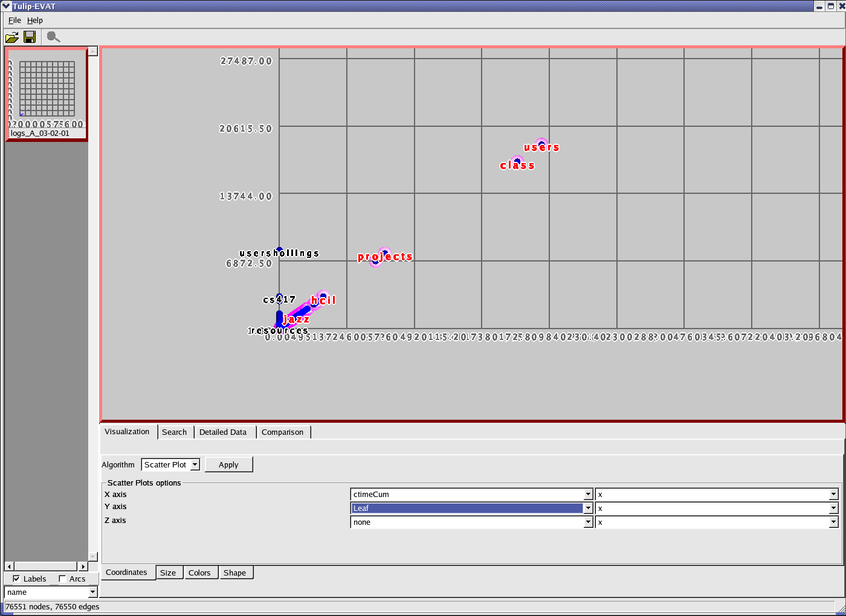Click the 'users' node in scatter plot
Screen dimensions: 846x616
click(541, 144)
